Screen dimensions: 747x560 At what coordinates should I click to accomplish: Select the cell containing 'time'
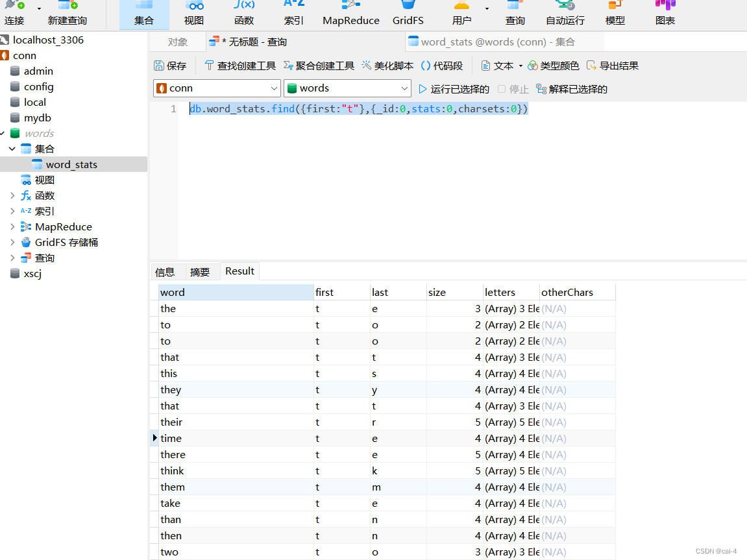click(236, 439)
